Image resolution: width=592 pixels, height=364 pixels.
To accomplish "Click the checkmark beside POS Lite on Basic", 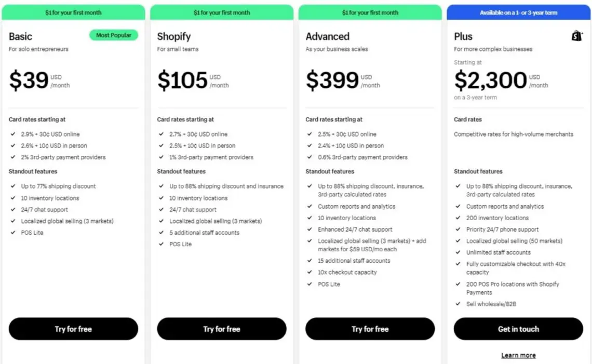I will [12, 233].
